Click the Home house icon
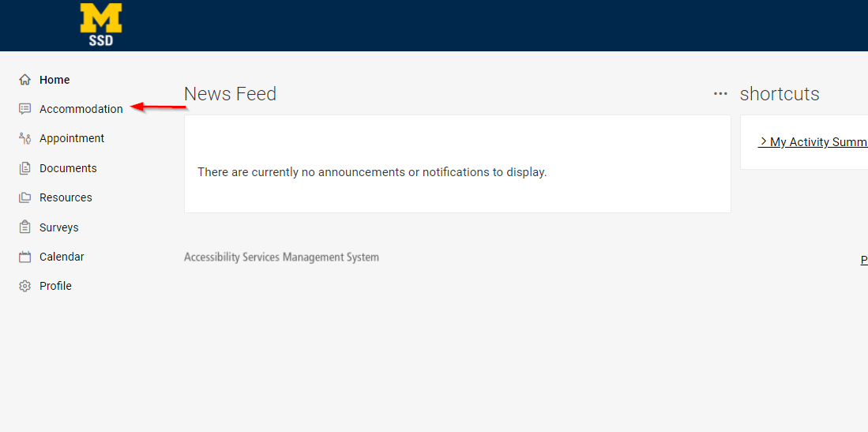Screen dimensions: 868x432 (25, 80)
